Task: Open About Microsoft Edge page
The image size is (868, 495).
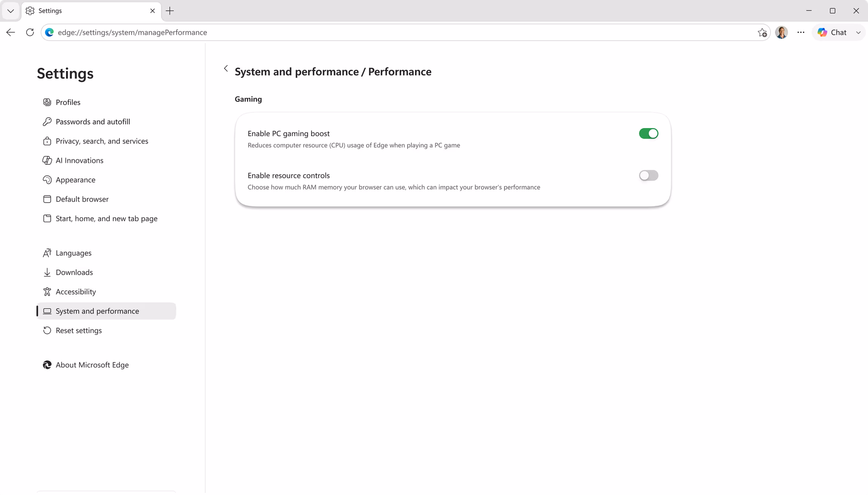Action: coord(106,365)
